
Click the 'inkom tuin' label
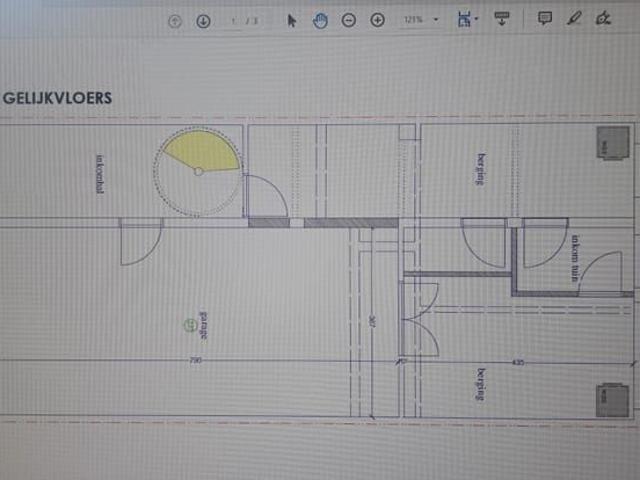pyautogui.click(x=575, y=258)
